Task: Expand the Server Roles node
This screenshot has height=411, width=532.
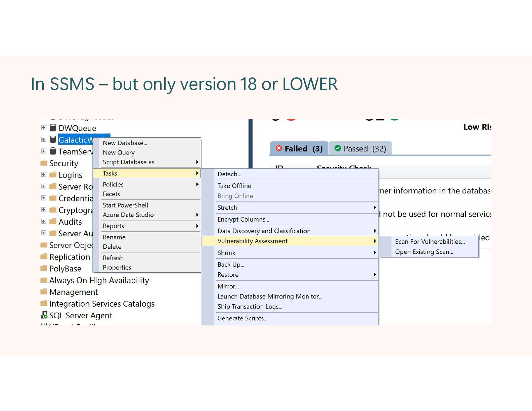Action: pyautogui.click(x=44, y=186)
